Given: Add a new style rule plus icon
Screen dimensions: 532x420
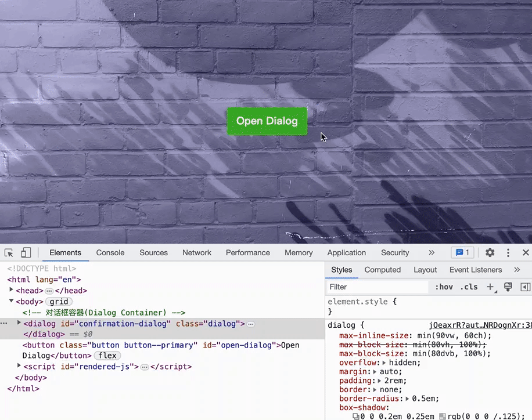Looking at the screenshot, I should coord(490,287).
